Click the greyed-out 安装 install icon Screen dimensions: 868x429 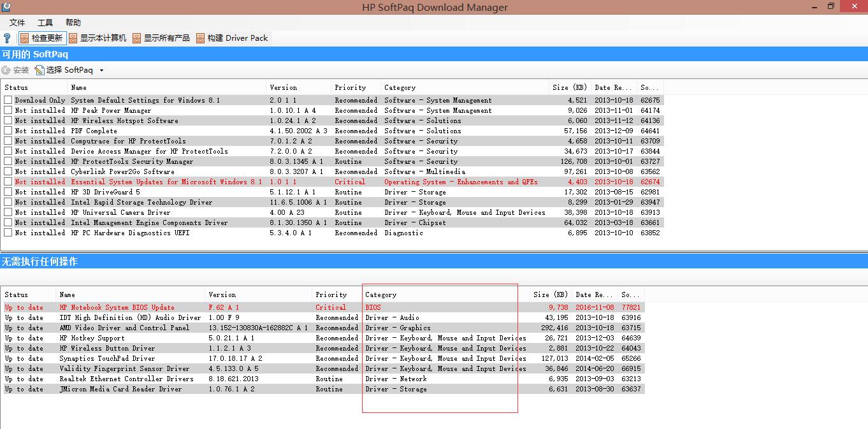(x=6, y=70)
